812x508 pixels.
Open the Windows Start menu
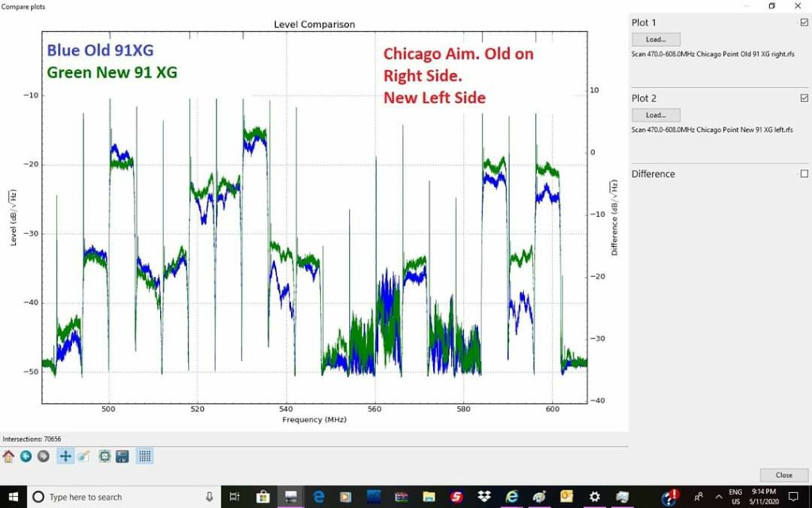coord(11,497)
